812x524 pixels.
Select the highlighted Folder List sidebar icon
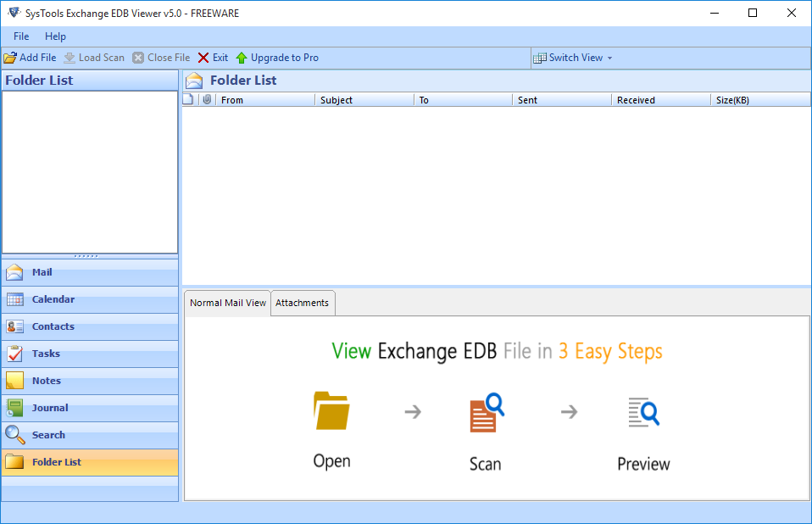click(15, 462)
